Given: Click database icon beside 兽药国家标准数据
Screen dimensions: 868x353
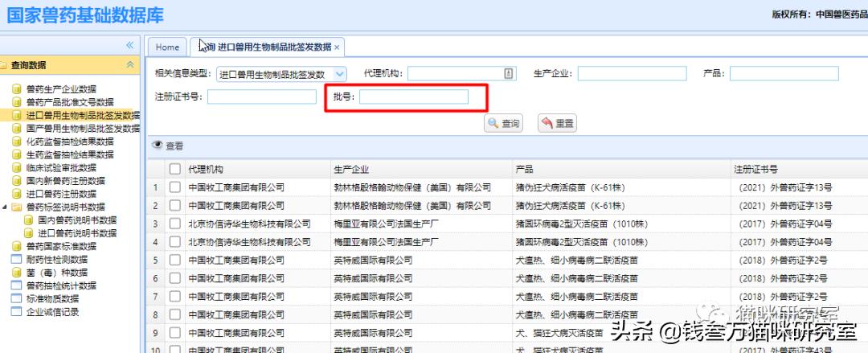Looking at the screenshot, I should click(17, 247).
